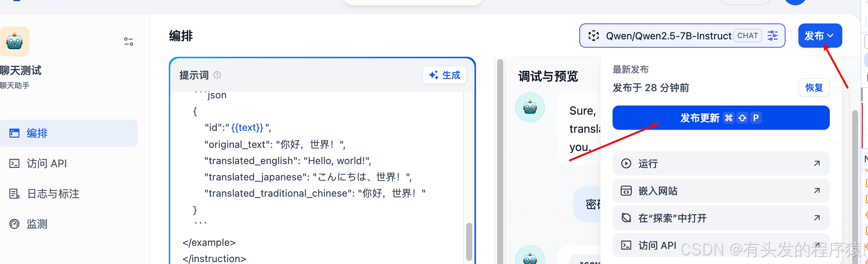Click the 调试与预览 panel heading
Image resolution: width=868 pixels, height=264 pixels.
[x=548, y=76]
